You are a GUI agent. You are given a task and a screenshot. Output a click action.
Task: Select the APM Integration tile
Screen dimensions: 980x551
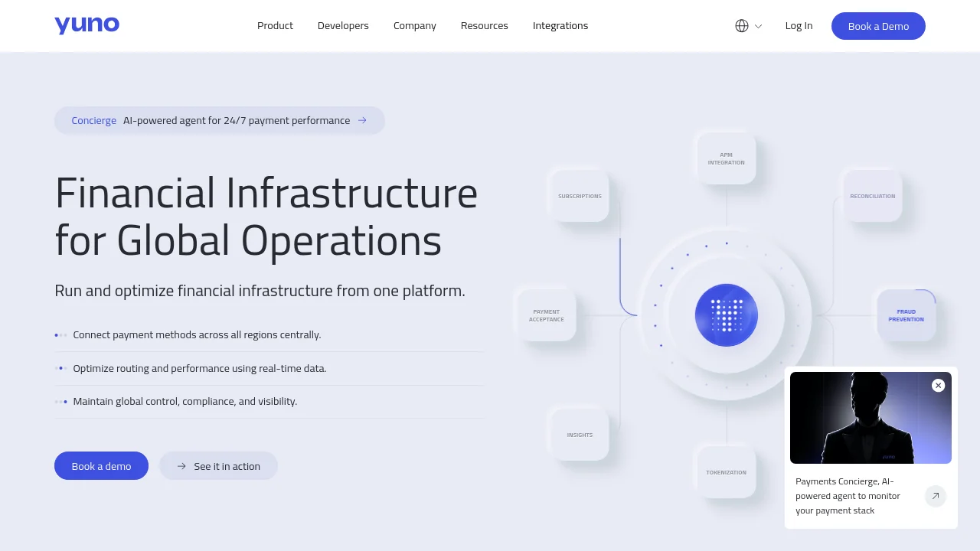[726, 158]
